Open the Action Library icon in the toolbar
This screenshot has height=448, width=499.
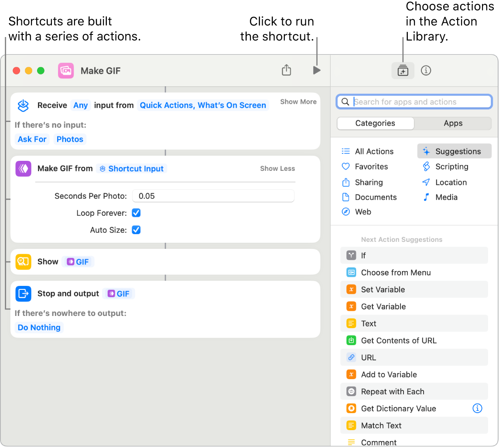click(x=403, y=70)
